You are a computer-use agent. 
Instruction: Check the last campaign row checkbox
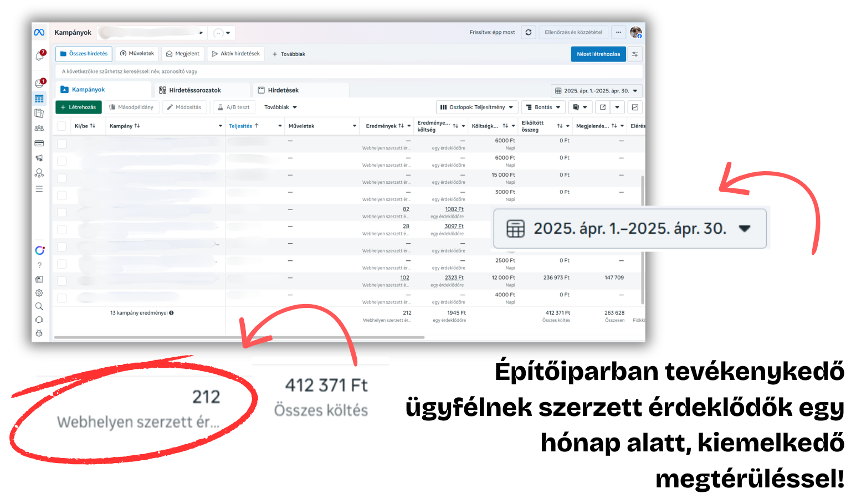pos(62,298)
